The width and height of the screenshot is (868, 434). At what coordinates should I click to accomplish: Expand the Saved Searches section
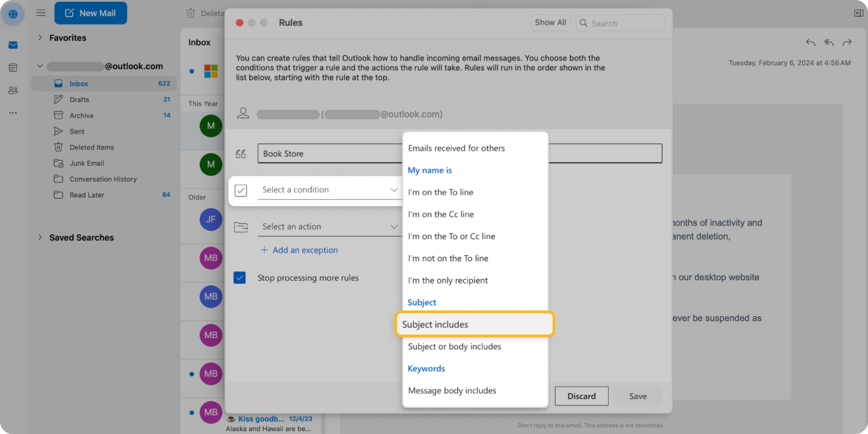click(40, 237)
